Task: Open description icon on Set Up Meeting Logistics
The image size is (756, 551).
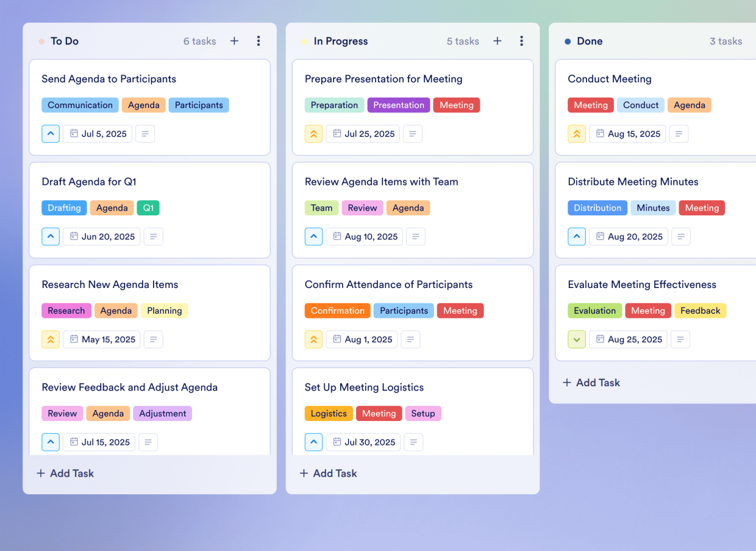Action: coord(413,442)
